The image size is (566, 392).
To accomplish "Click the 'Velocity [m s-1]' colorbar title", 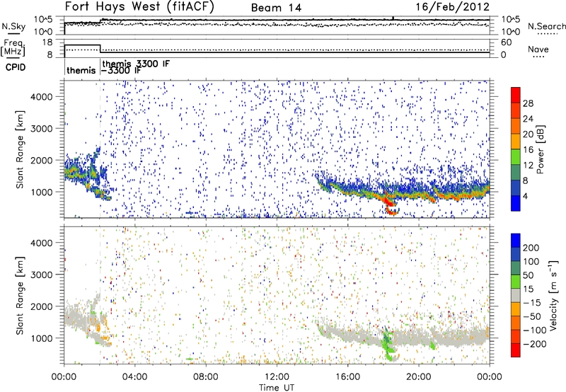I will [553, 296].
